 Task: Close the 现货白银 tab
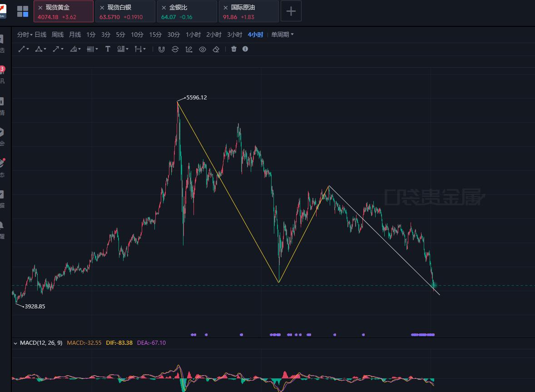click(102, 8)
